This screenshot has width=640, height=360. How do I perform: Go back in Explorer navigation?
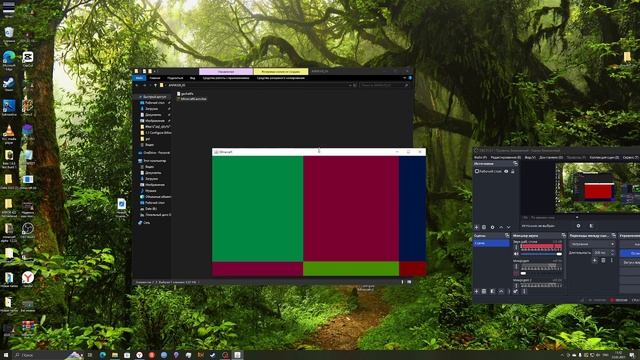[137, 85]
